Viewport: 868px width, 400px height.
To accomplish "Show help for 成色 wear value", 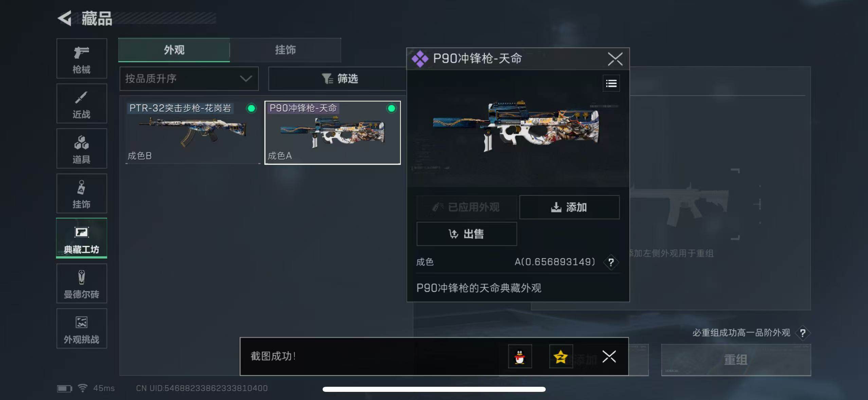I will click(611, 262).
